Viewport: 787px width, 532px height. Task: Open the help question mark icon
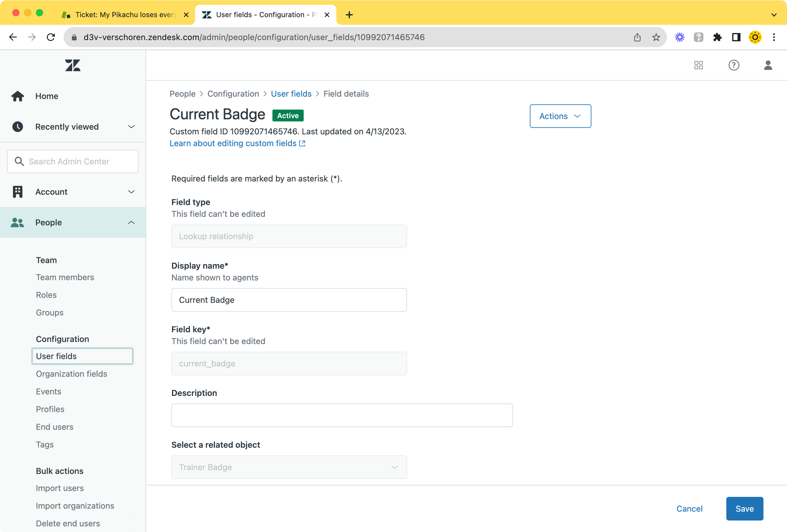click(x=733, y=65)
